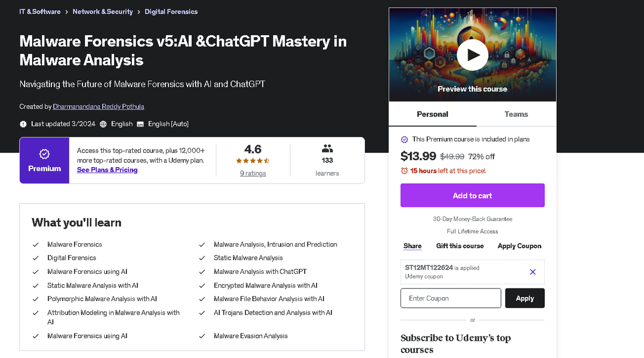
Task: View the 9 ratings link
Action: (253, 174)
